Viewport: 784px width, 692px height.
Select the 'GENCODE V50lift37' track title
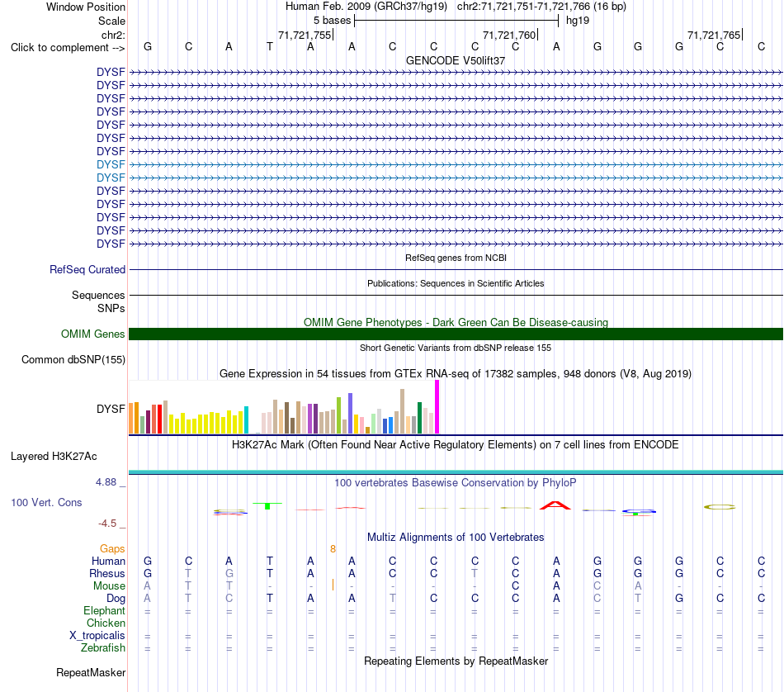pyautogui.click(x=456, y=60)
